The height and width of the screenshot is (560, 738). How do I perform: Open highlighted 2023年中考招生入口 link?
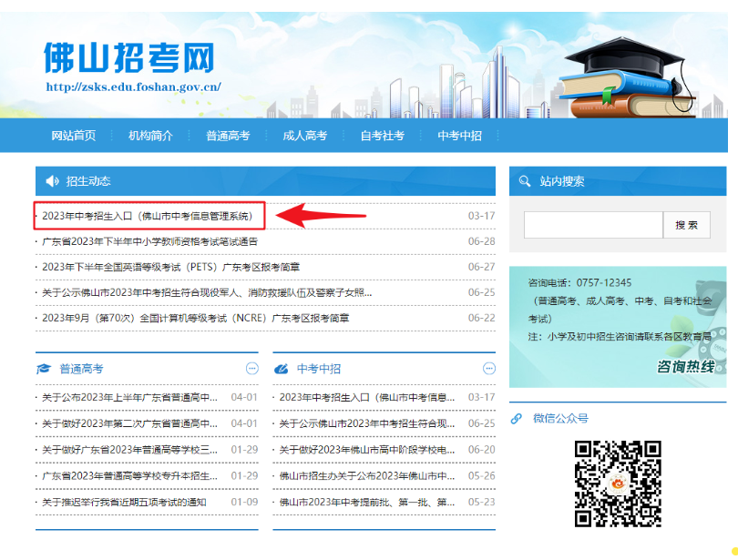(x=147, y=216)
